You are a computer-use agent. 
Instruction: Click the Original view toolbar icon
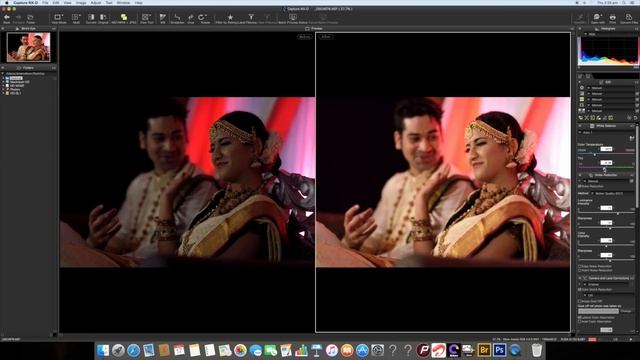tap(103, 17)
